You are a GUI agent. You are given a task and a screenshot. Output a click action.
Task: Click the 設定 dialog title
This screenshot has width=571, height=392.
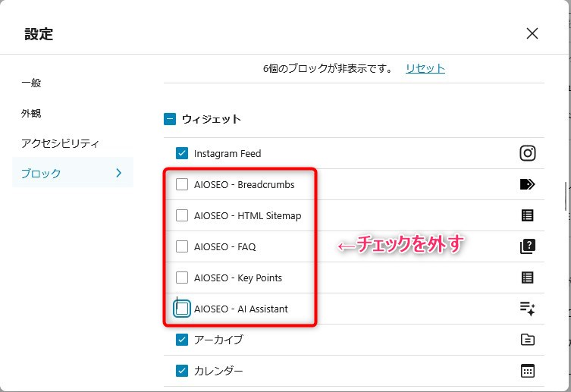click(x=39, y=34)
